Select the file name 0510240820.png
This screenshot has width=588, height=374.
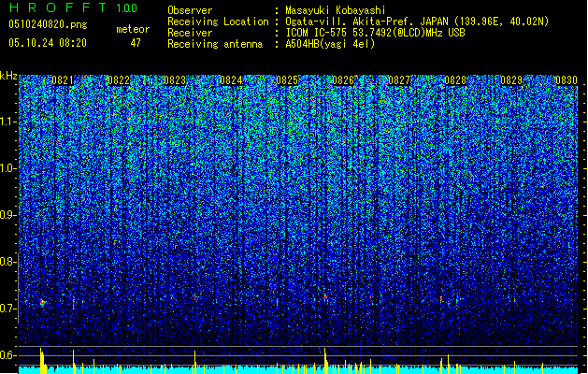[x=48, y=24]
